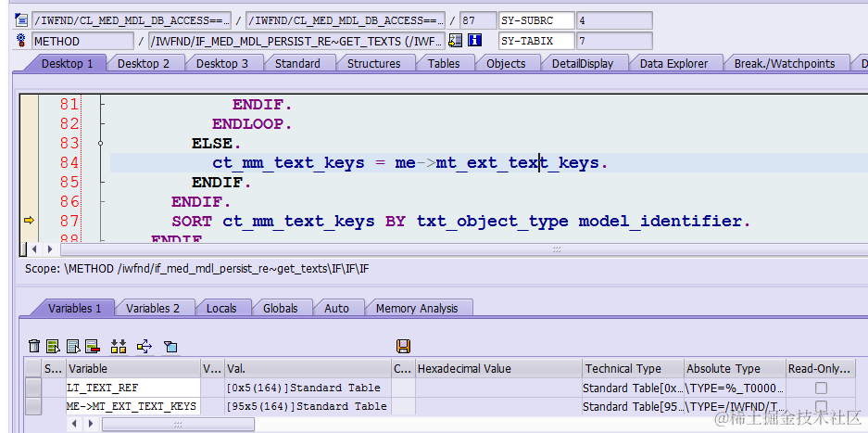The width and height of the screenshot is (868, 433).
Task: Click the ME->MT_EXT_TEXT_KEYS variable name field
Action: pos(132,406)
